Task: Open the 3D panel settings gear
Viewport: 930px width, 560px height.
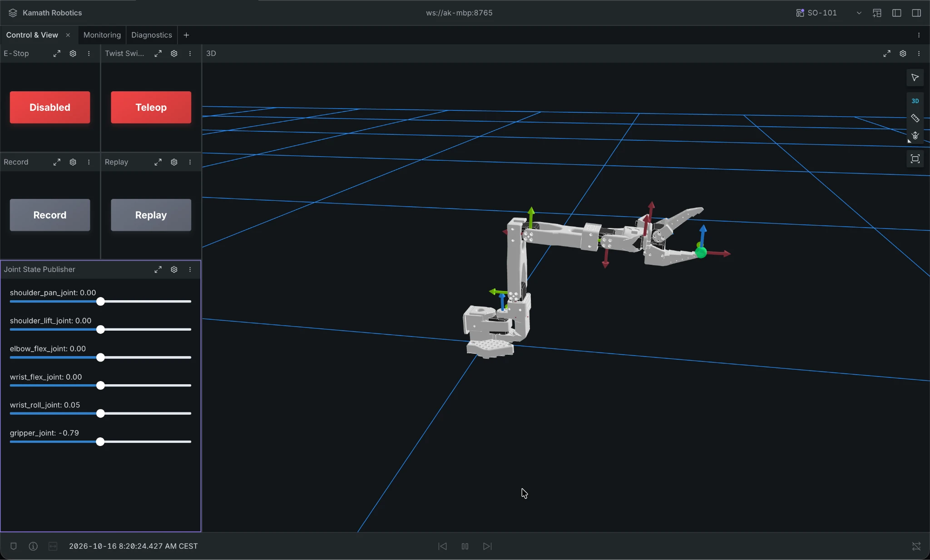Action: point(903,54)
